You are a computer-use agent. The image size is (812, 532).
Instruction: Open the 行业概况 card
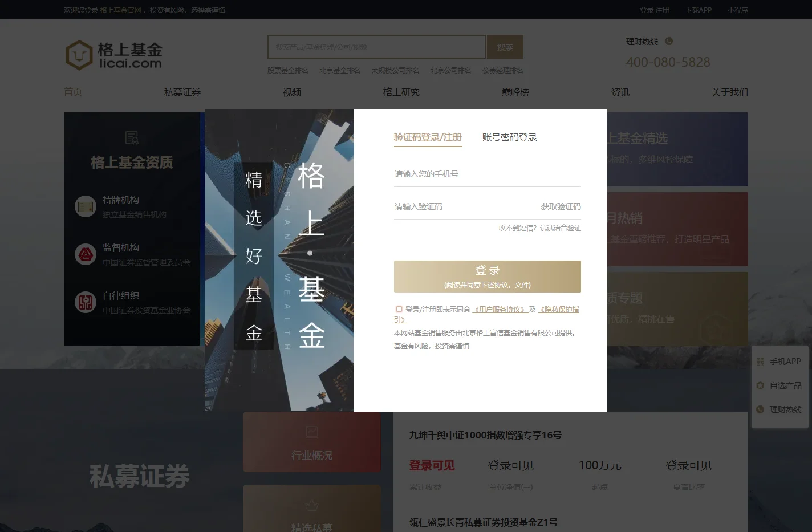click(312, 442)
